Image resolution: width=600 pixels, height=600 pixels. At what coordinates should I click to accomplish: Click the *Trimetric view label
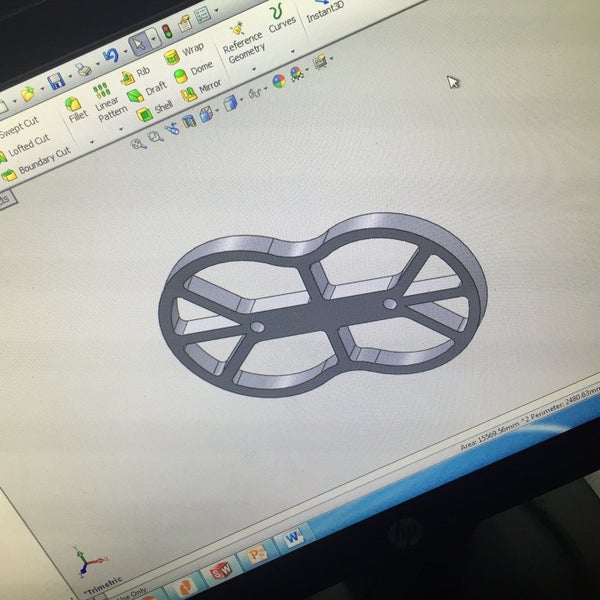[104, 586]
